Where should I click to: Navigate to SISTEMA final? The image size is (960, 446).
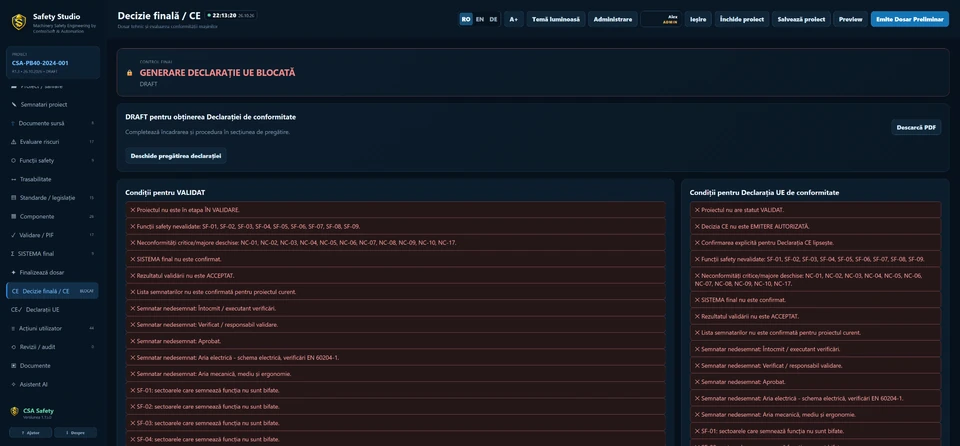[53, 254]
